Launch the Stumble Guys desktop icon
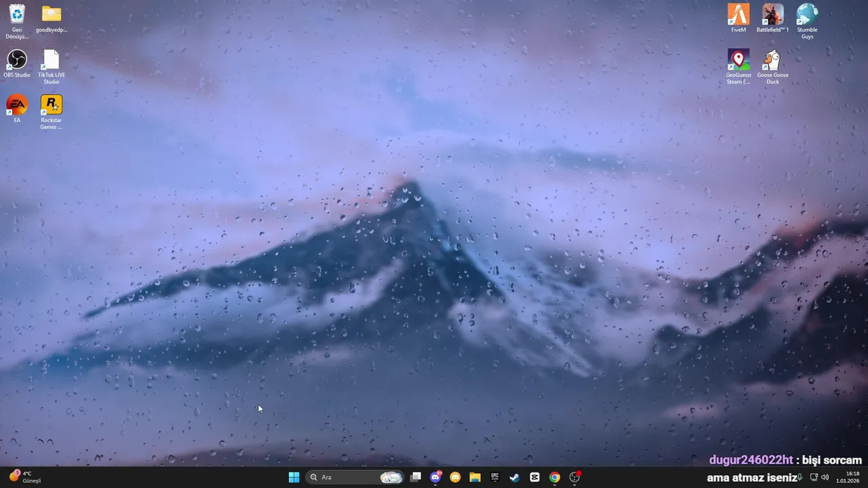 [x=807, y=21]
